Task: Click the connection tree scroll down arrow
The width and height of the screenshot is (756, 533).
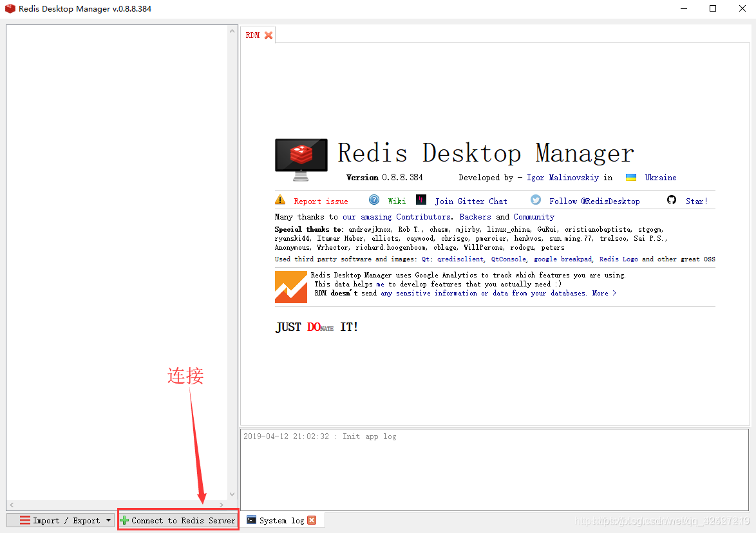Action: pos(232,494)
